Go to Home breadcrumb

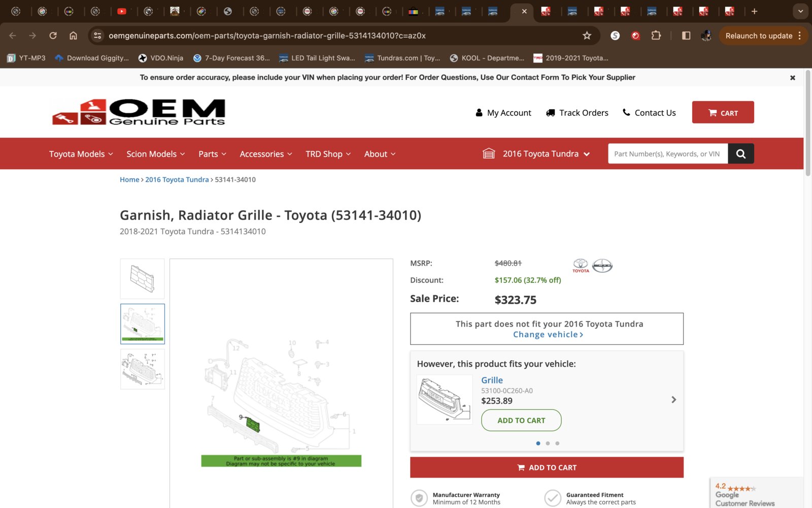129,180
